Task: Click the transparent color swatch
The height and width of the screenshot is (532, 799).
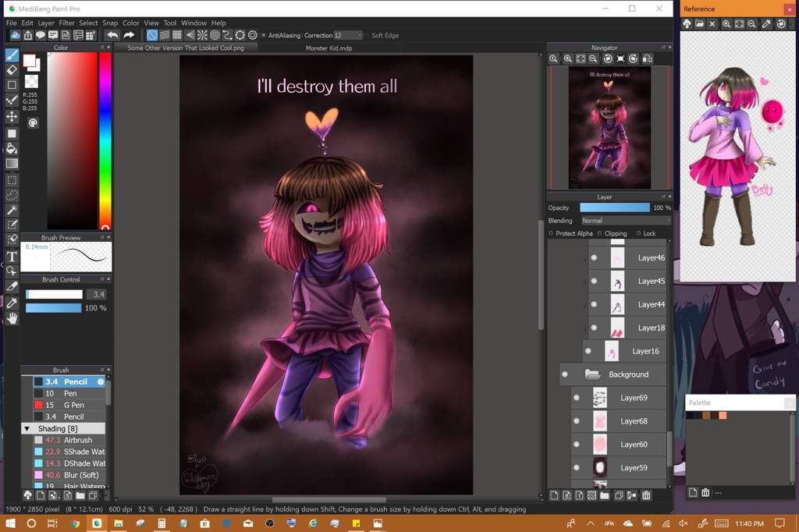Action: (x=31, y=82)
